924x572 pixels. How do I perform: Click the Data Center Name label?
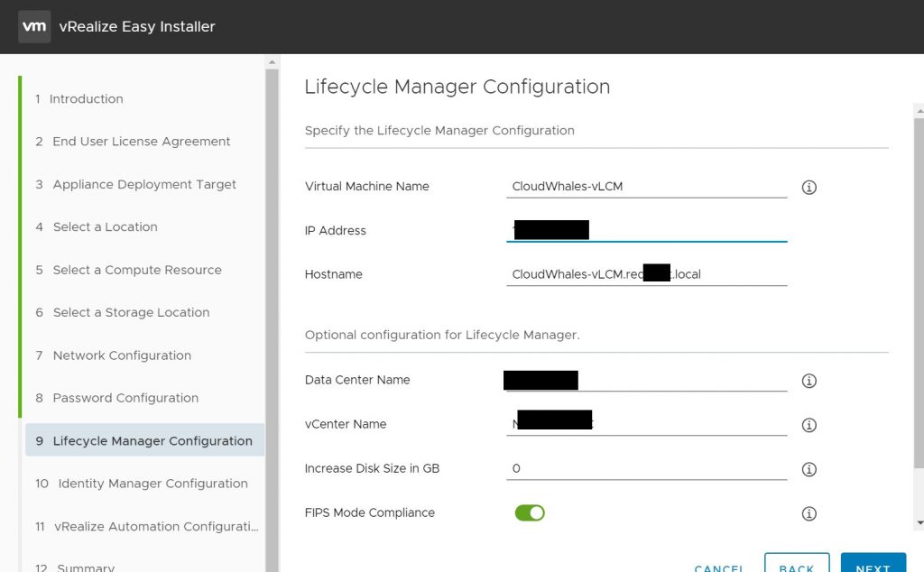click(357, 380)
